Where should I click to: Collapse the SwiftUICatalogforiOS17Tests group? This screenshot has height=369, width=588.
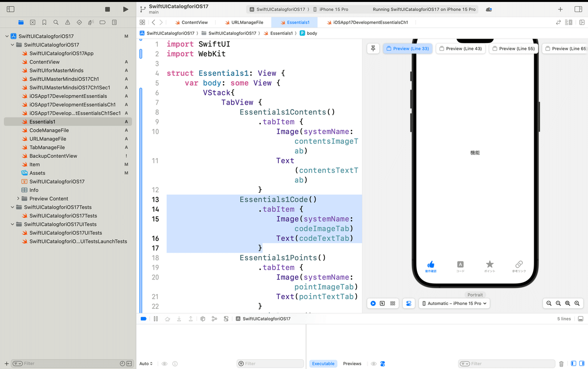click(x=13, y=208)
